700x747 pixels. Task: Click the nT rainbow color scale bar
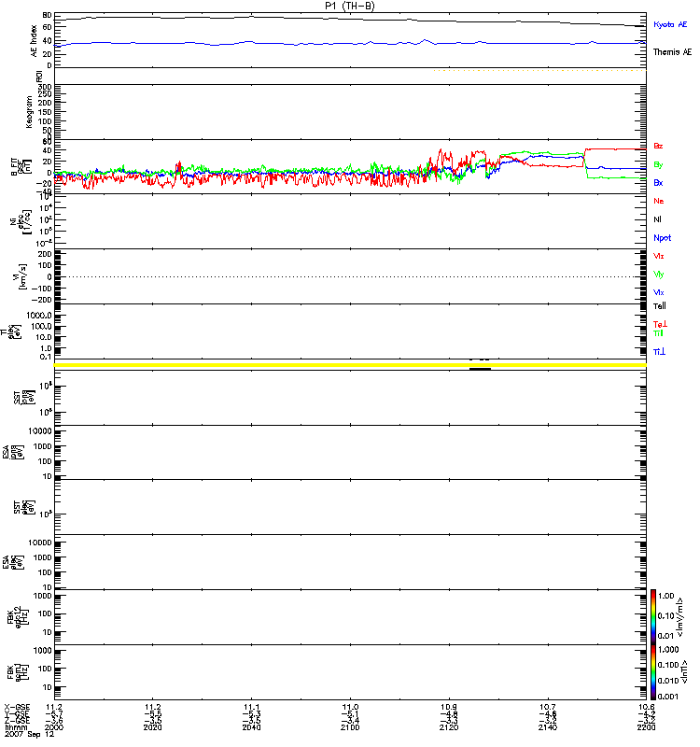click(x=653, y=672)
